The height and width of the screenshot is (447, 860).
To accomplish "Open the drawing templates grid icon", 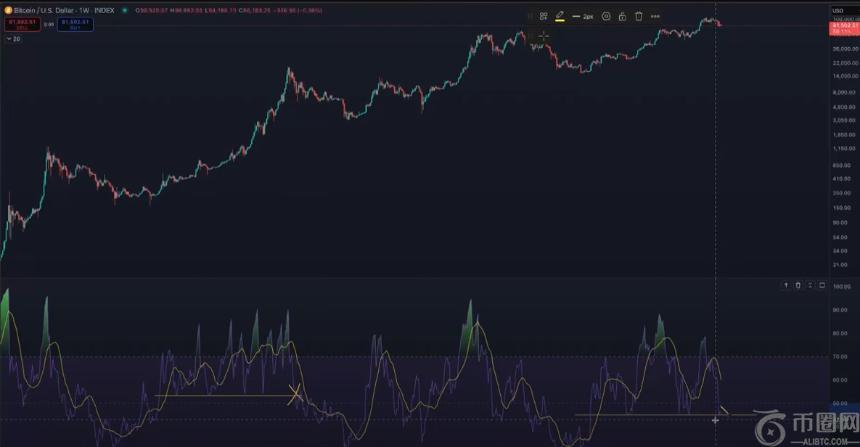I will 543,16.
